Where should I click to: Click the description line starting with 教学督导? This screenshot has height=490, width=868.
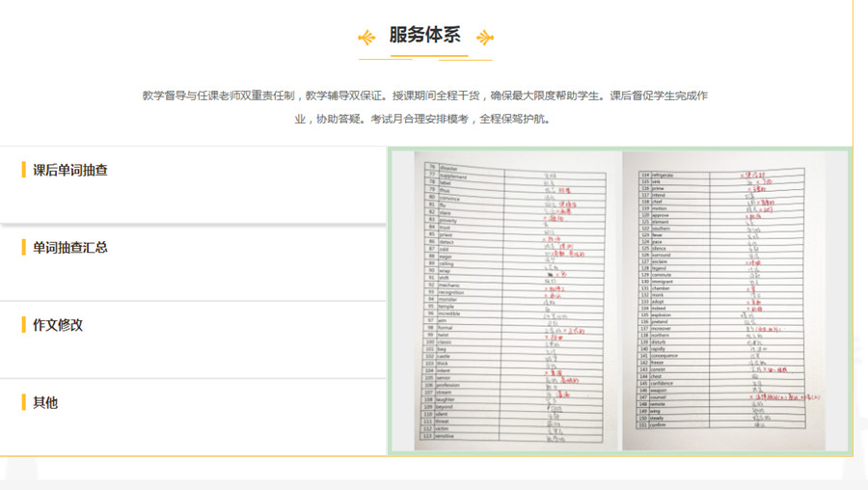click(x=425, y=95)
